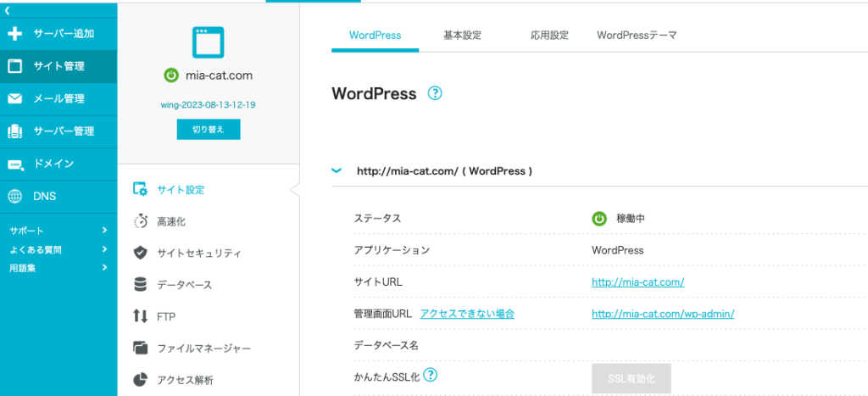The height and width of the screenshot is (396, 868).
Task: Select DNS in the sidebar
Action: click(58, 197)
